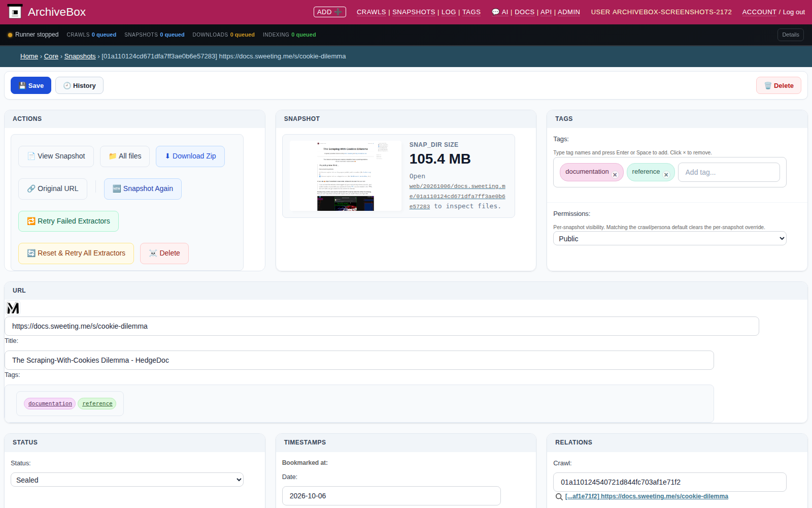Click Reset & Retry All Extractors
812x508 pixels.
pos(76,253)
